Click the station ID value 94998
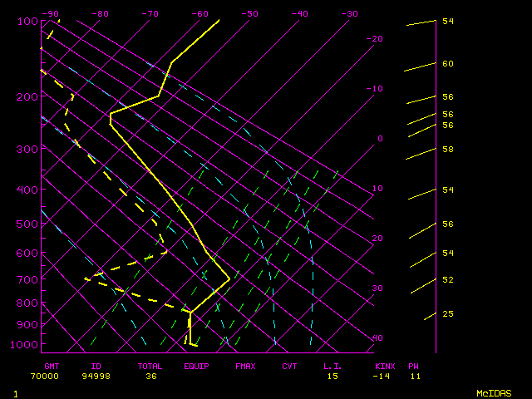The height and width of the screenshot is (399, 532). (x=101, y=376)
